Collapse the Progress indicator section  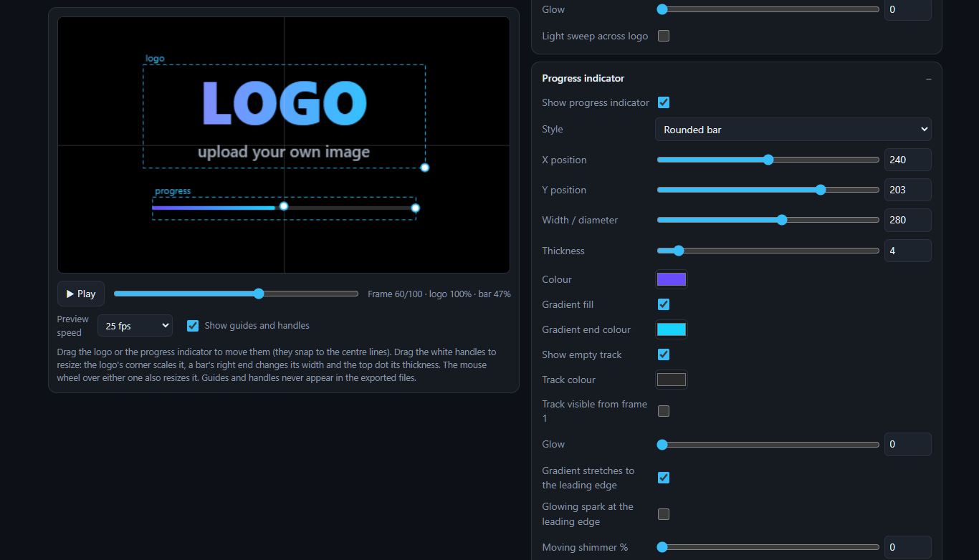coord(929,79)
